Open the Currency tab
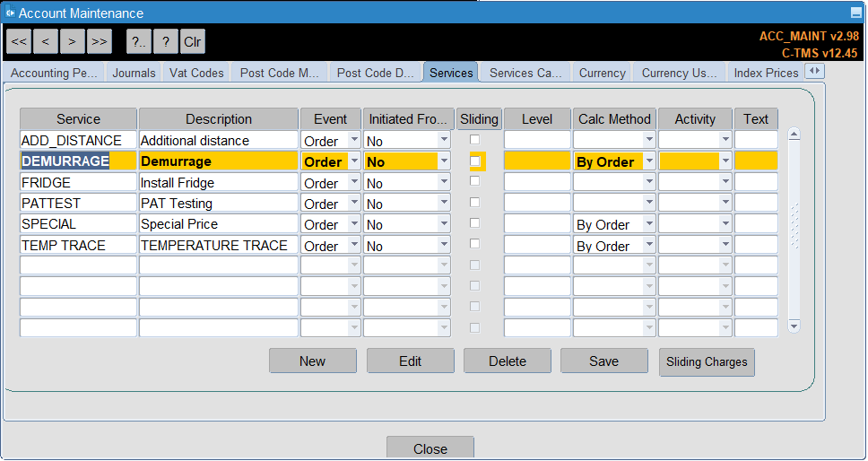Screen dimensions: 868x461 [603, 73]
